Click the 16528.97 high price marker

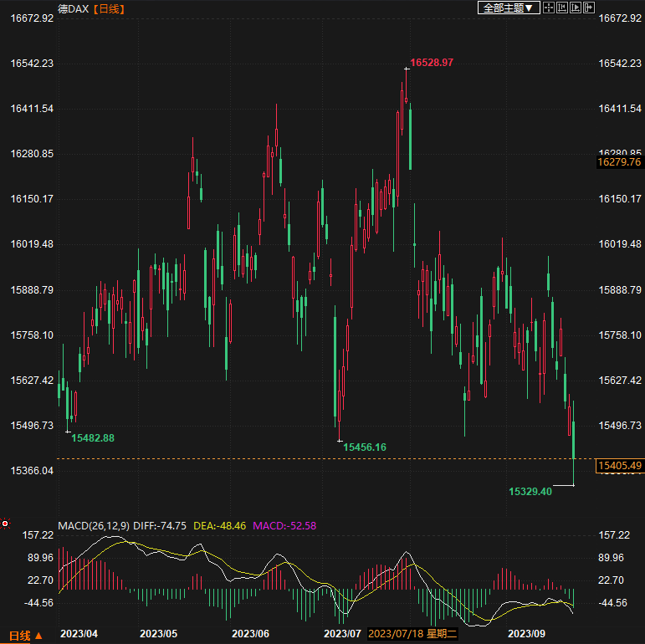point(432,63)
